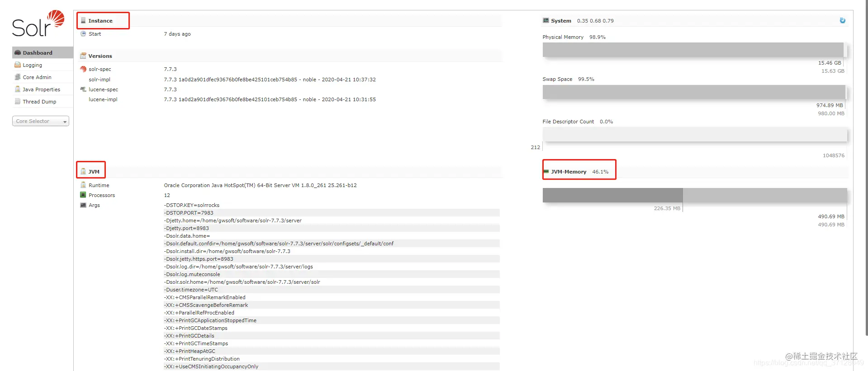Image resolution: width=868 pixels, height=371 pixels.
Task: Select the -XX:+PrintGCDetails argument
Action: 189,336
